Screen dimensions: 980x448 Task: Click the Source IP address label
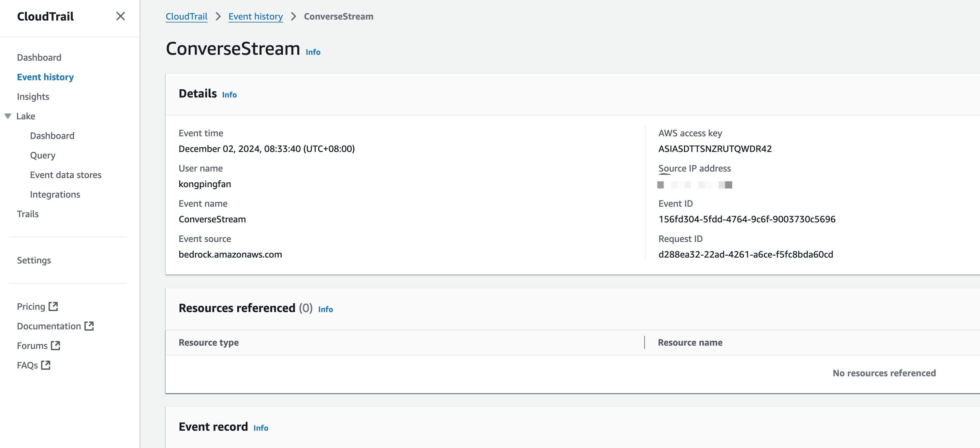click(694, 169)
